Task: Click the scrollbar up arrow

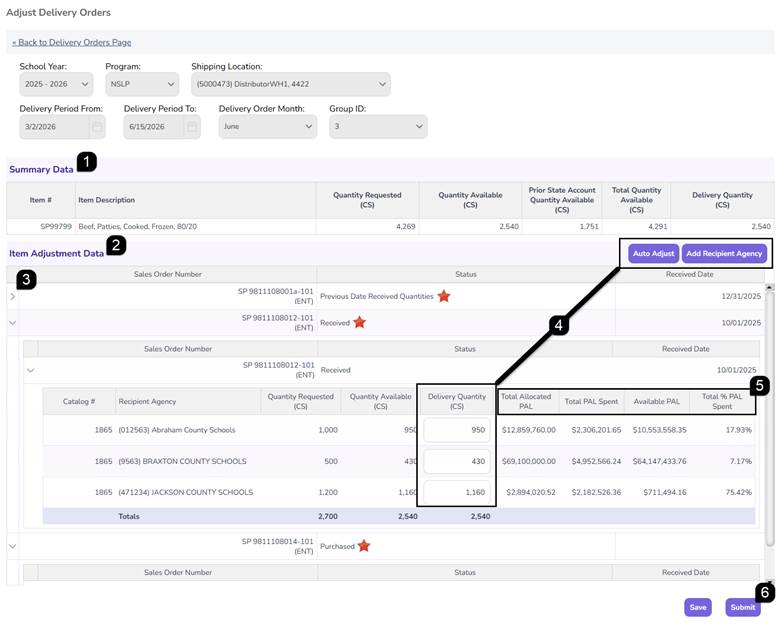Action: [x=770, y=287]
